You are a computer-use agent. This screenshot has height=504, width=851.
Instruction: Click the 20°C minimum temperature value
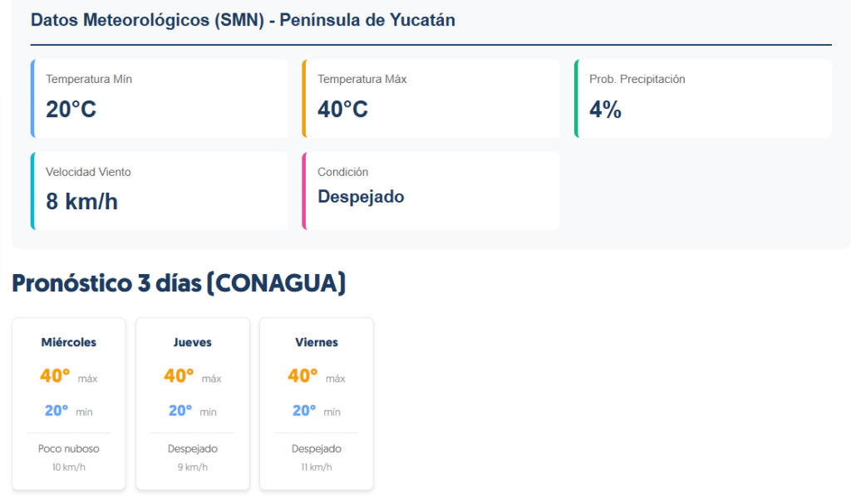[x=71, y=110]
